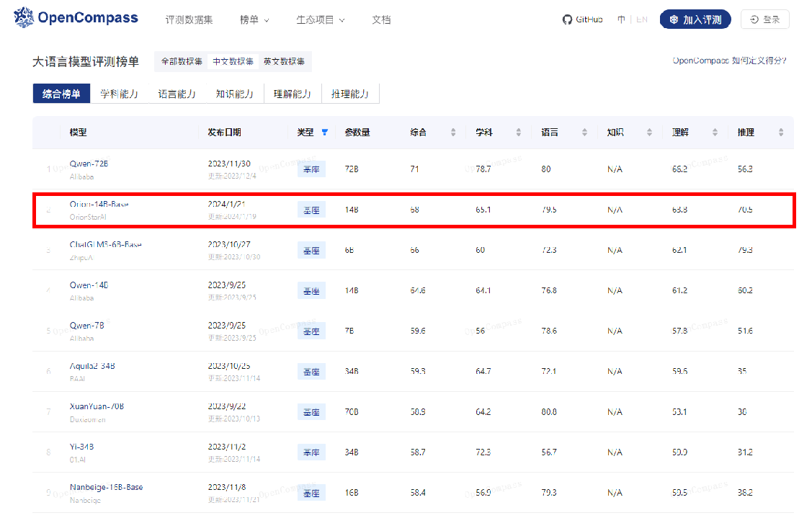Click 基座 tag in Aquila2-34B row
The height and width of the screenshot is (518, 812).
[311, 372]
